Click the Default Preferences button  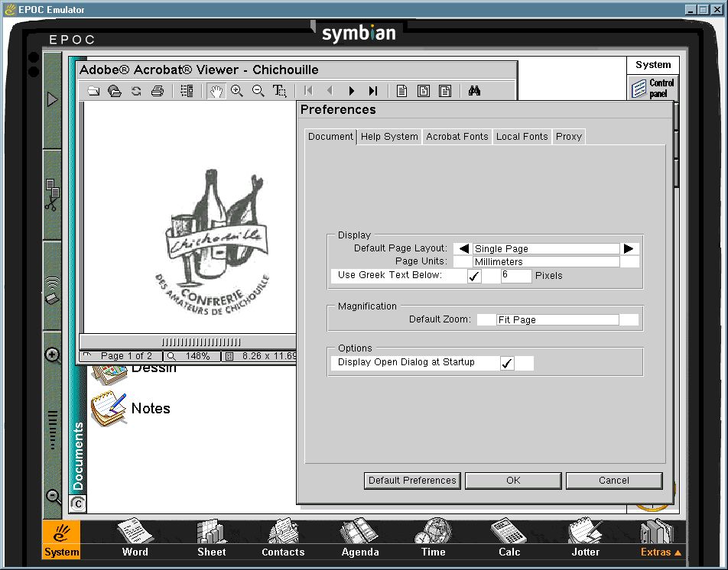pyautogui.click(x=412, y=481)
